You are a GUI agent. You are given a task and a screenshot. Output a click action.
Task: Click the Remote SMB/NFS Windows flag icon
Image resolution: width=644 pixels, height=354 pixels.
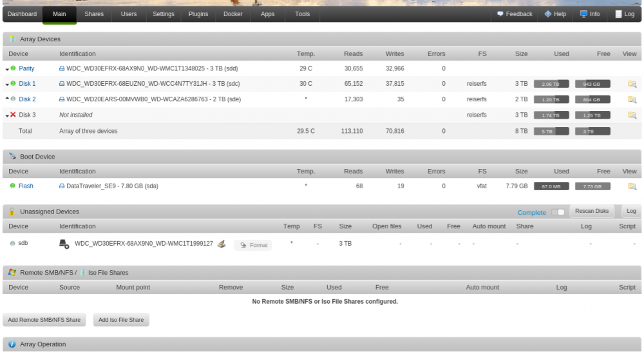click(12, 272)
